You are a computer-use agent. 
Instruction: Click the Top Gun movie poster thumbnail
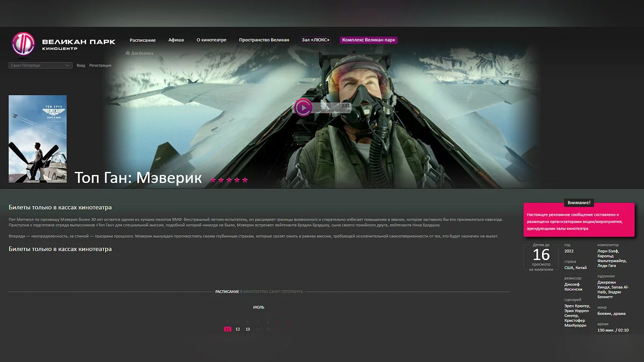click(38, 139)
